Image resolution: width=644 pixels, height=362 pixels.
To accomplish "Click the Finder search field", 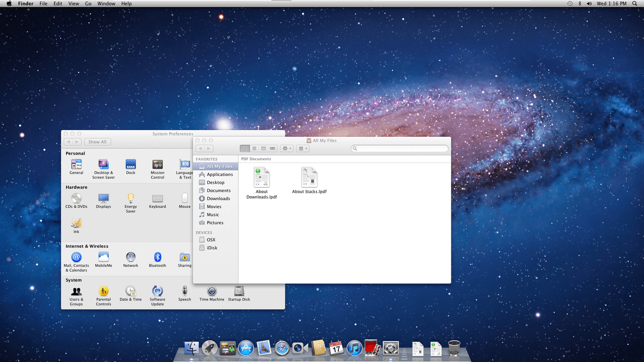I will [399, 148].
